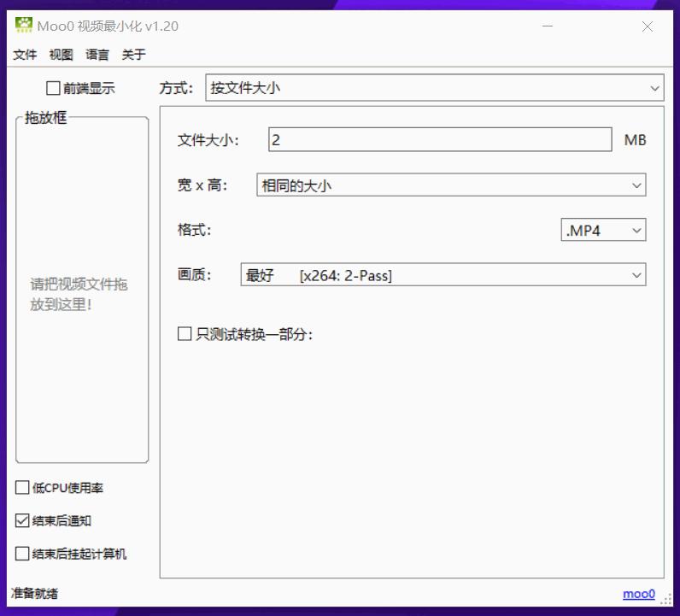Click the 文件大小 input field

tap(440, 139)
